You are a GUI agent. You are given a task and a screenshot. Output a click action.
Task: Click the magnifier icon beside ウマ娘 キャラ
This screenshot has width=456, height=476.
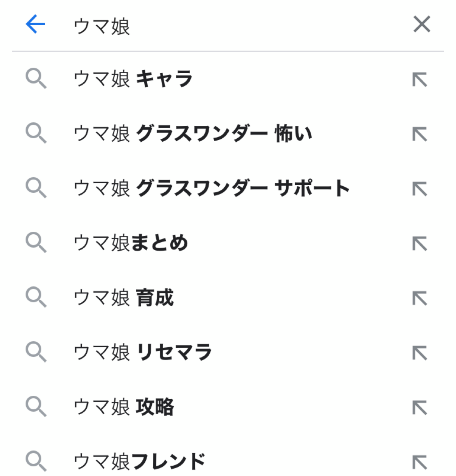[36, 79]
